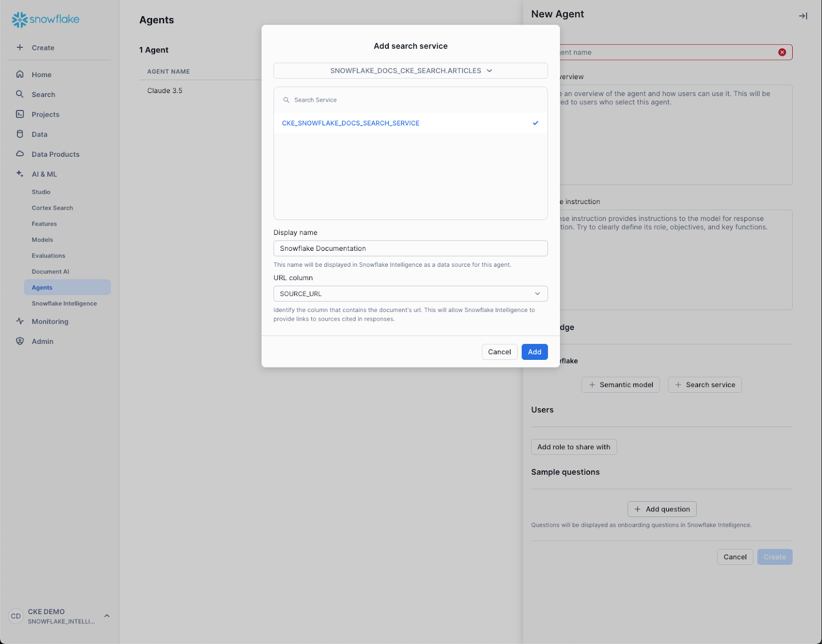The height and width of the screenshot is (644, 822).
Task: Expand the URL column SOURCE_URL dropdown
Action: pyautogui.click(x=410, y=294)
